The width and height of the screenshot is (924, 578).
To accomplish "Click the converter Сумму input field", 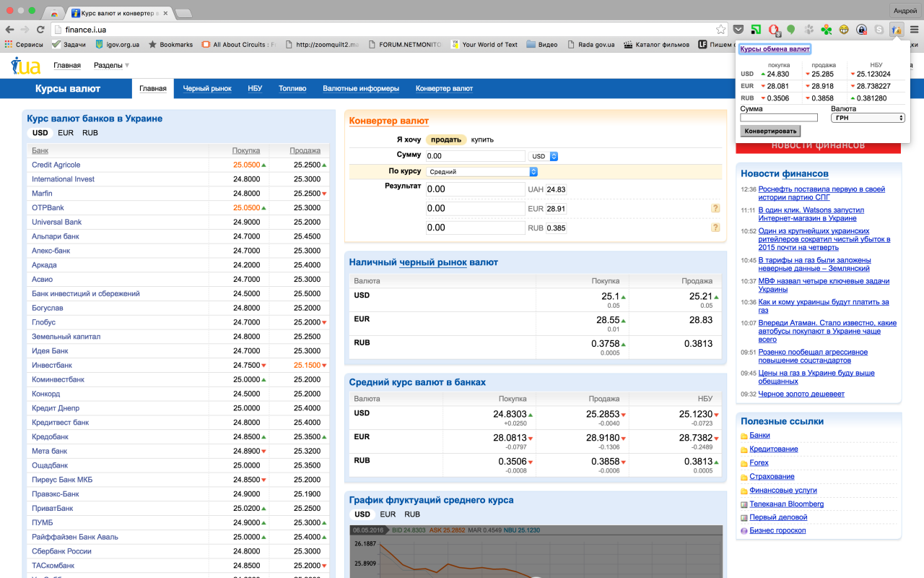I will (475, 156).
